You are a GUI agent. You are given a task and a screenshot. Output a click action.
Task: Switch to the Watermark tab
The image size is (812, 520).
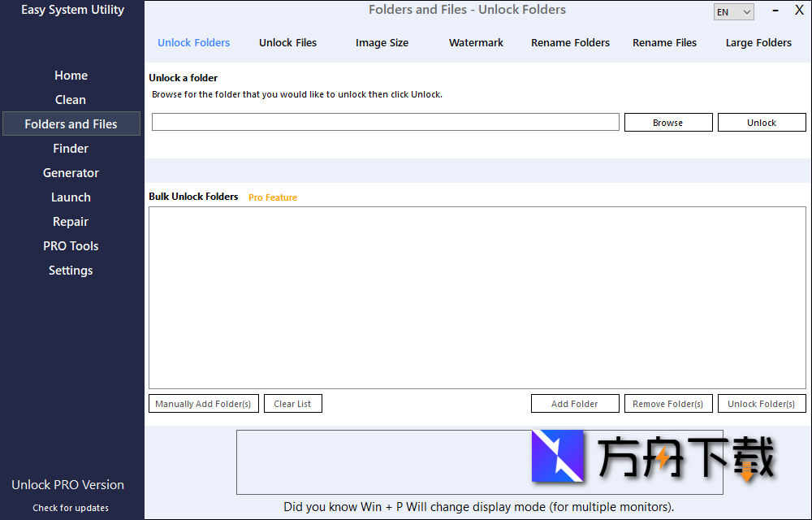click(x=476, y=42)
